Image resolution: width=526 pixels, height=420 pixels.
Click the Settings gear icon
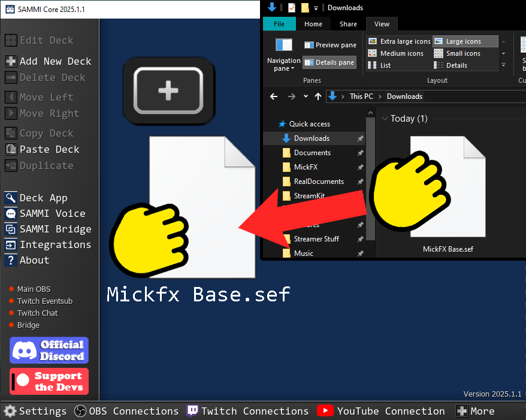point(10,411)
